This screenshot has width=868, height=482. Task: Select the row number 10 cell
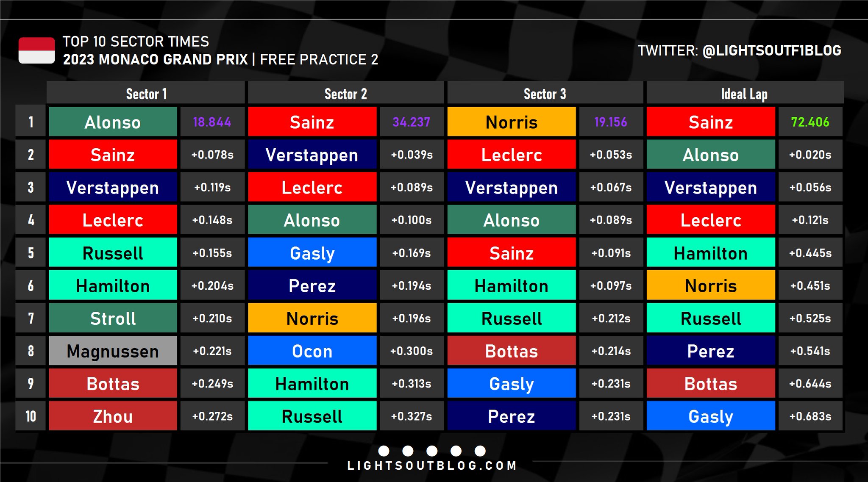[x=31, y=416]
